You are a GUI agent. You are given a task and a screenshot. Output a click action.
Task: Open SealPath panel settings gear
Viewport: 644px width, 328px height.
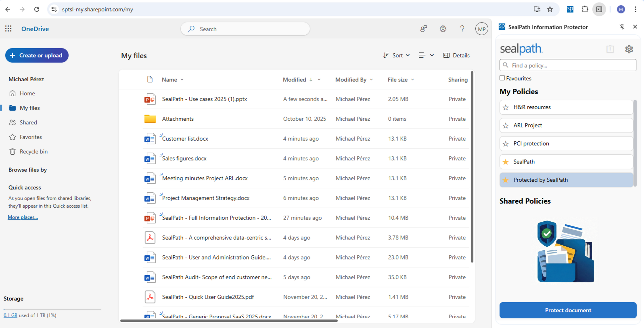pos(629,49)
